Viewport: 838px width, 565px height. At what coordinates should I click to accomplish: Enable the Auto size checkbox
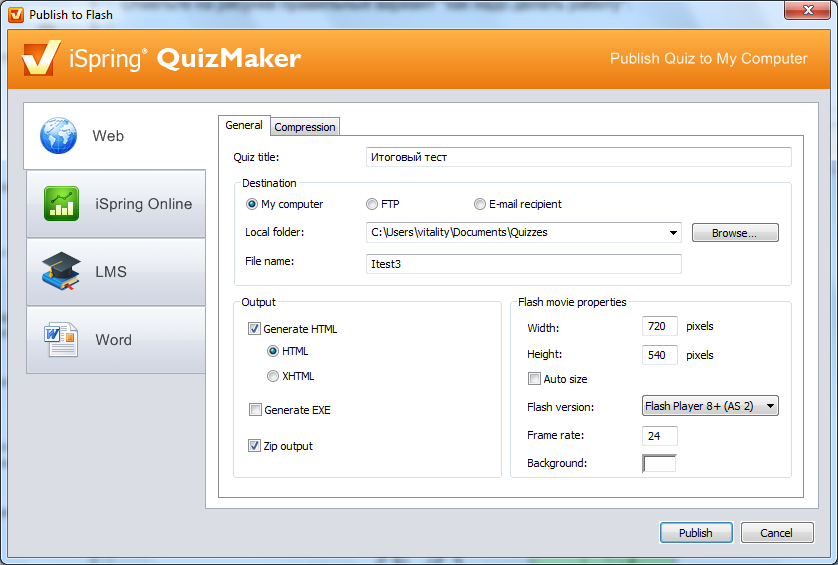pos(534,379)
